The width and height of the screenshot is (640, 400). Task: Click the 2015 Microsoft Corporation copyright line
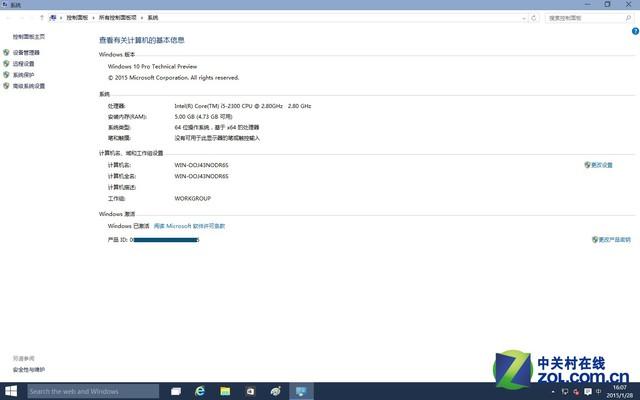click(x=173, y=78)
